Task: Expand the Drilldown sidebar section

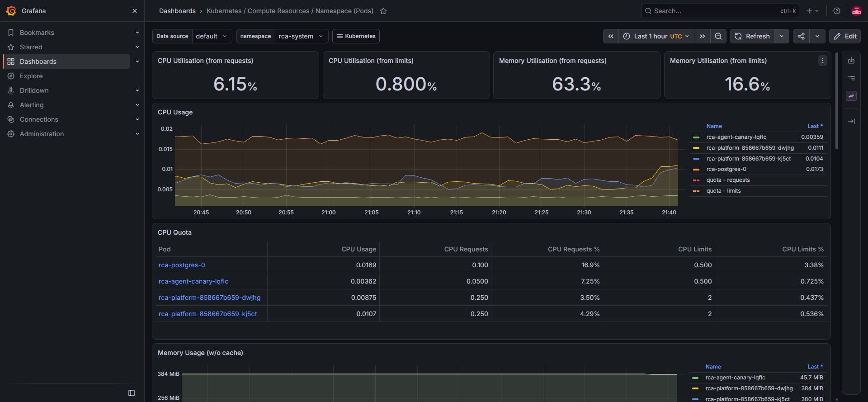Action: coord(137,90)
